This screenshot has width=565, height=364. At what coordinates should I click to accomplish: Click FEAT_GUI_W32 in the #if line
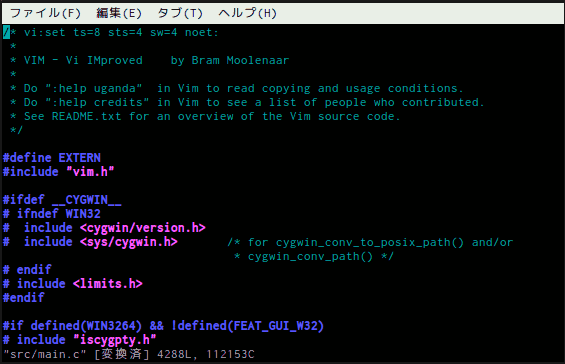click(x=275, y=326)
